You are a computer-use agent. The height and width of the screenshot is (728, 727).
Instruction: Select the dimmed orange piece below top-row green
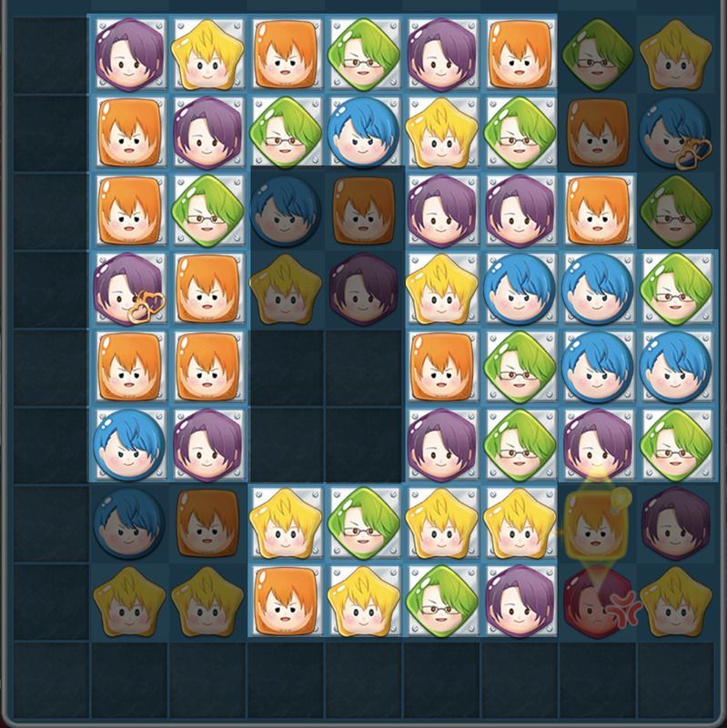click(598, 132)
